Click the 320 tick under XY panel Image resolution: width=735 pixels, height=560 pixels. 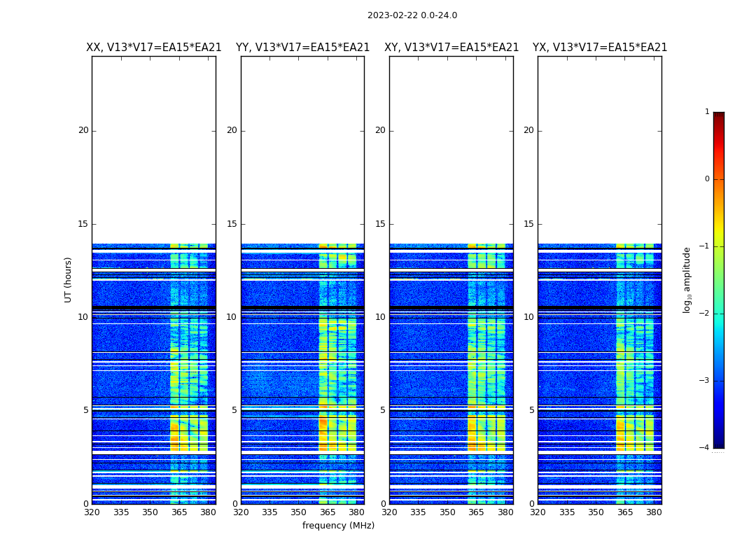coord(389,512)
